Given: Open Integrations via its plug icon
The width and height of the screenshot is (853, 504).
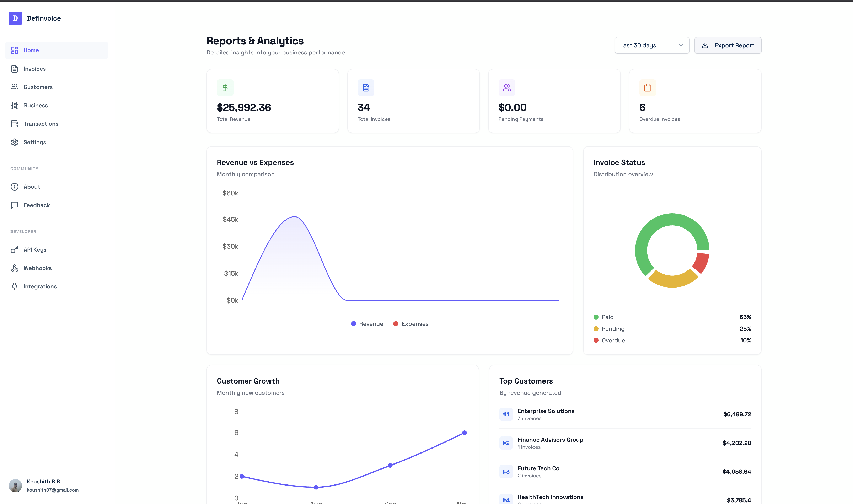Looking at the screenshot, I should tap(15, 286).
